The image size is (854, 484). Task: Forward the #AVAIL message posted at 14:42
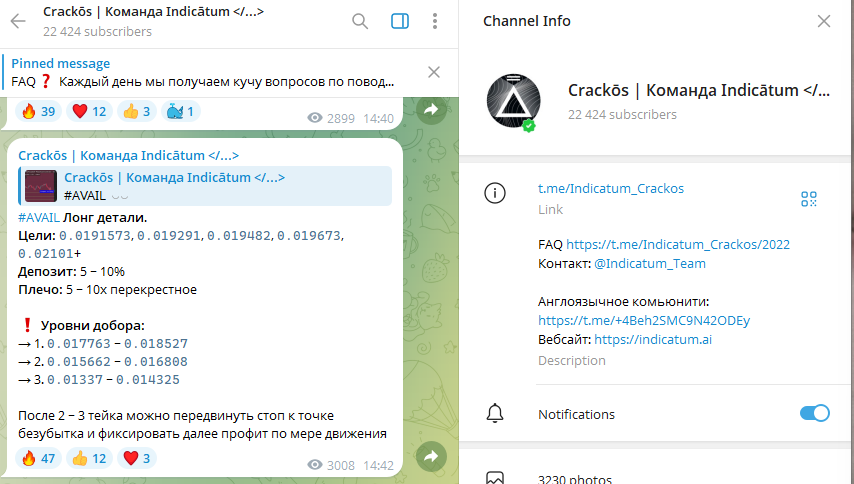(x=431, y=456)
